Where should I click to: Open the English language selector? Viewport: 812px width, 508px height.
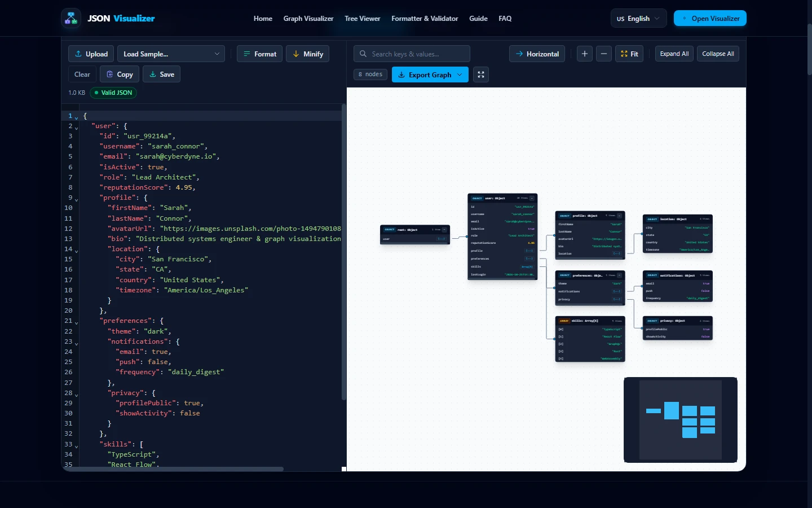tap(639, 19)
